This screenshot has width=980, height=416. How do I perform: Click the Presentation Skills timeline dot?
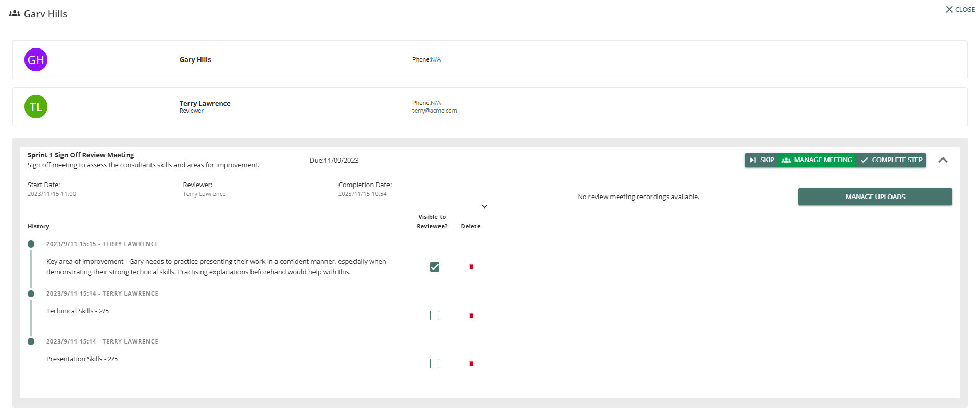pyautogui.click(x=31, y=341)
